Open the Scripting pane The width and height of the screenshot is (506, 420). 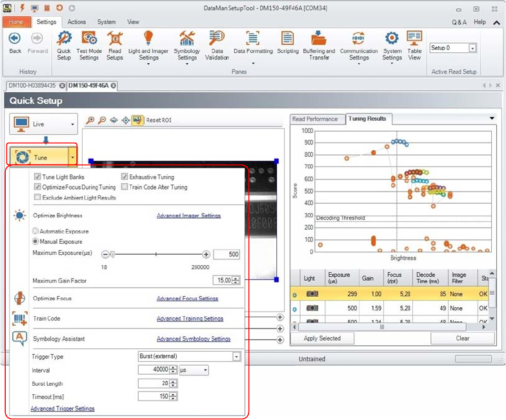click(x=287, y=45)
